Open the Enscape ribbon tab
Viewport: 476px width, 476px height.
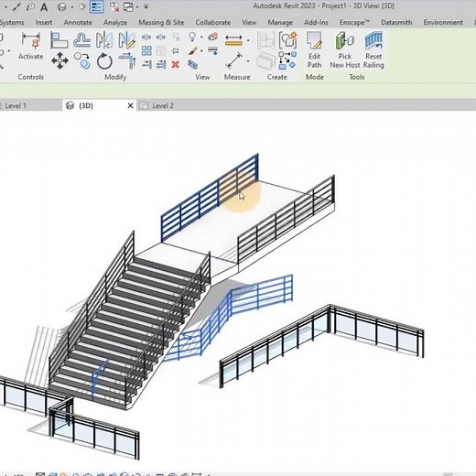[354, 22]
